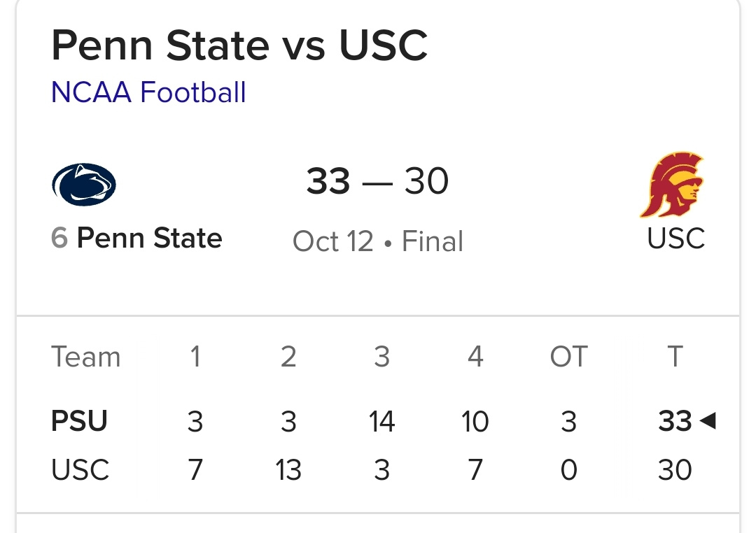756x533 pixels.
Task: Click the Team column header
Action: point(85,357)
